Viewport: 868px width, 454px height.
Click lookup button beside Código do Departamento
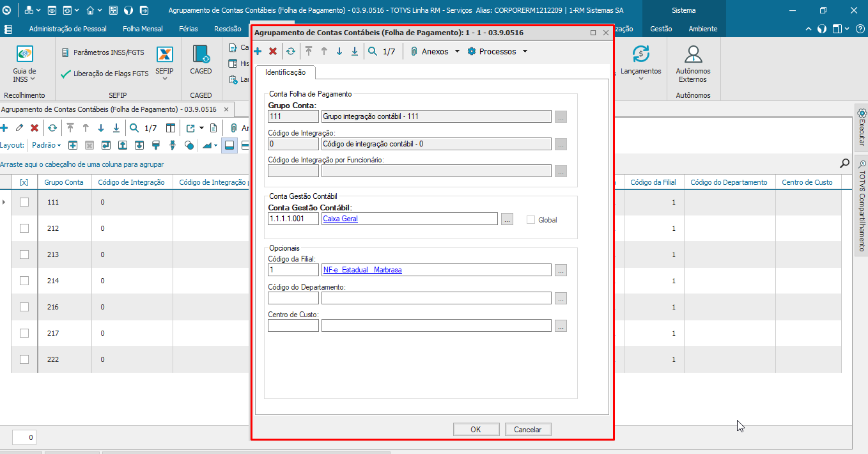561,298
